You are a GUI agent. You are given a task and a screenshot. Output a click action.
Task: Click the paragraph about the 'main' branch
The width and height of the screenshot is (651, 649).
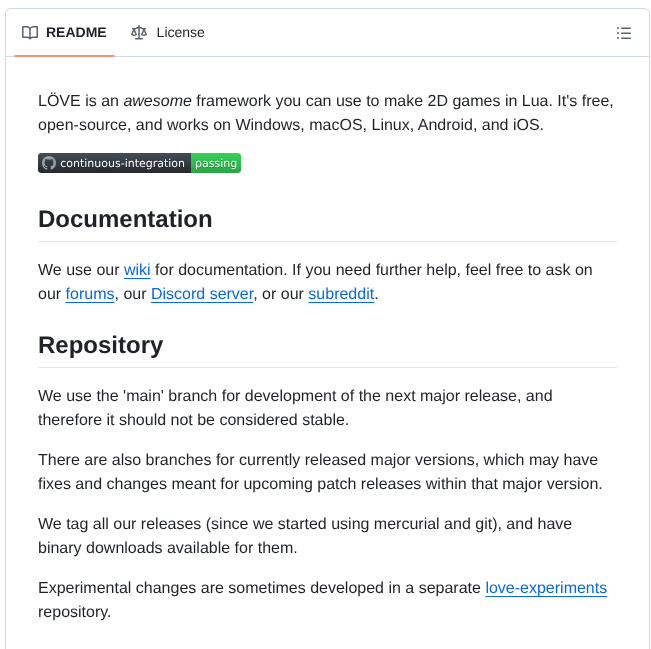coord(295,407)
